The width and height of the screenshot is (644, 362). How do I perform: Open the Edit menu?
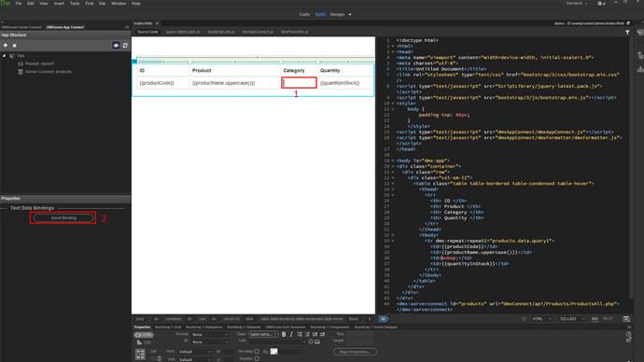pyautogui.click(x=31, y=4)
